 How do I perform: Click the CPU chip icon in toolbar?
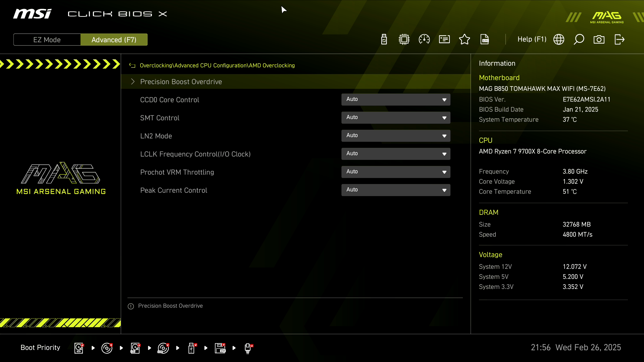pos(404,40)
